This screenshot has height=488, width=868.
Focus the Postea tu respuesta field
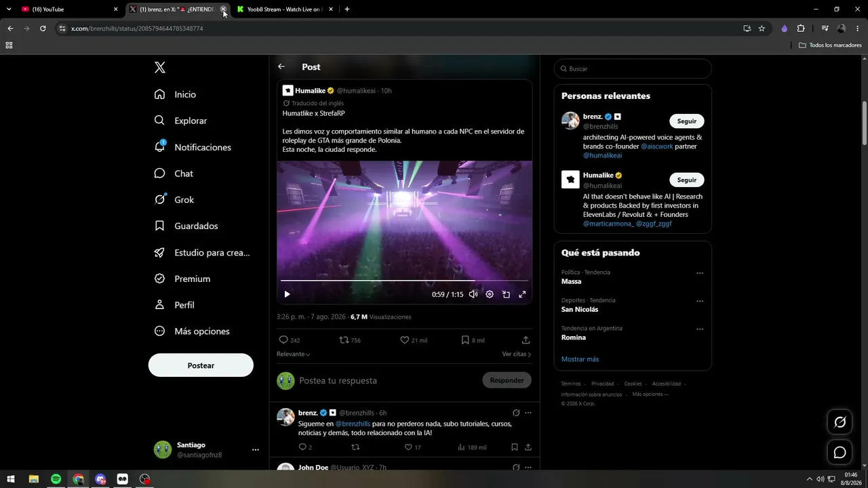click(x=388, y=381)
